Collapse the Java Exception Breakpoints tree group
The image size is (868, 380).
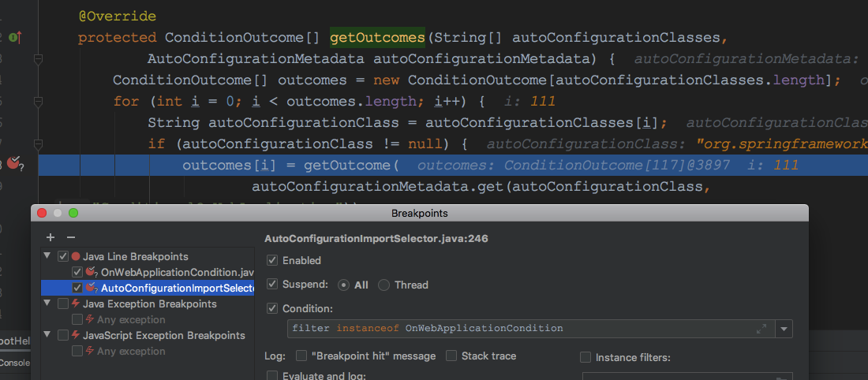pos(47,304)
